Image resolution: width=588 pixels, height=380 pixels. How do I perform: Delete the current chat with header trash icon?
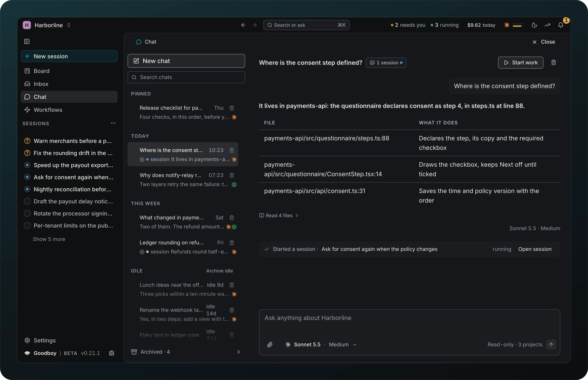554,63
